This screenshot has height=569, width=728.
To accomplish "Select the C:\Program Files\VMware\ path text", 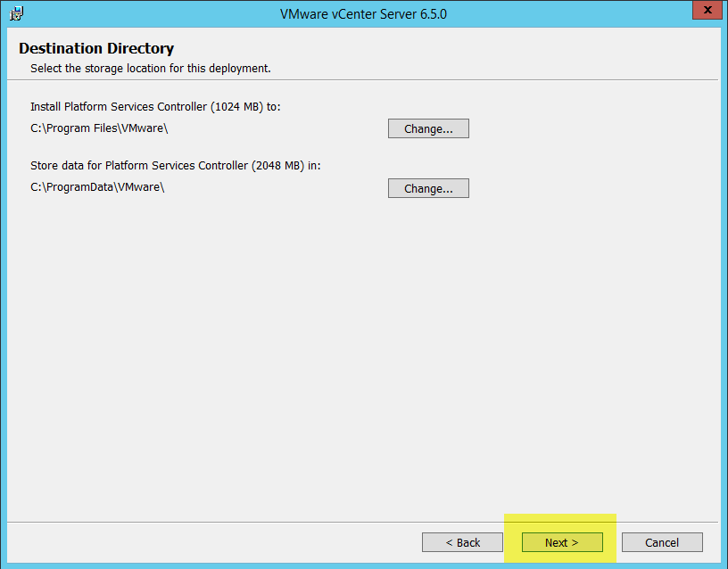I will click(99, 128).
